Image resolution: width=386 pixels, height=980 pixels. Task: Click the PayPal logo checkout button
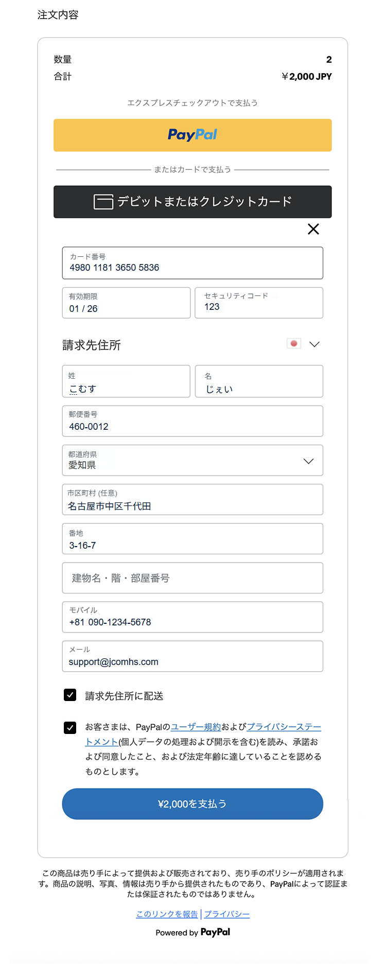(x=192, y=135)
